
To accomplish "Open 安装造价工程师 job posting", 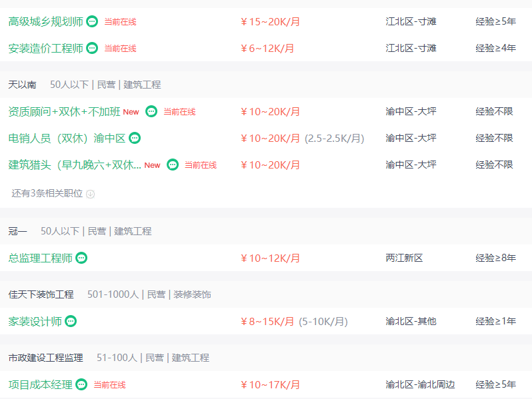I will (x=46, y=48).
